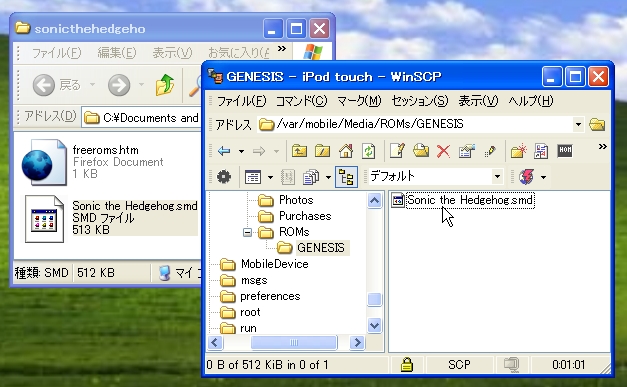Click the transfer copies documents icon
Screen dimensions: 627x387
(311, 177)
